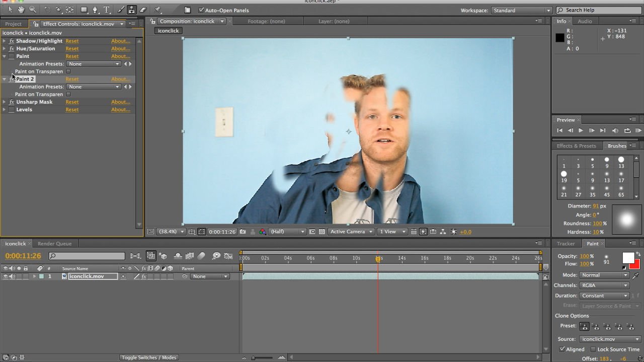Select the Type tool
Image resolution: width=644 pixels, height=362 pixels.
pyautogui.click(x=107, y=10)
